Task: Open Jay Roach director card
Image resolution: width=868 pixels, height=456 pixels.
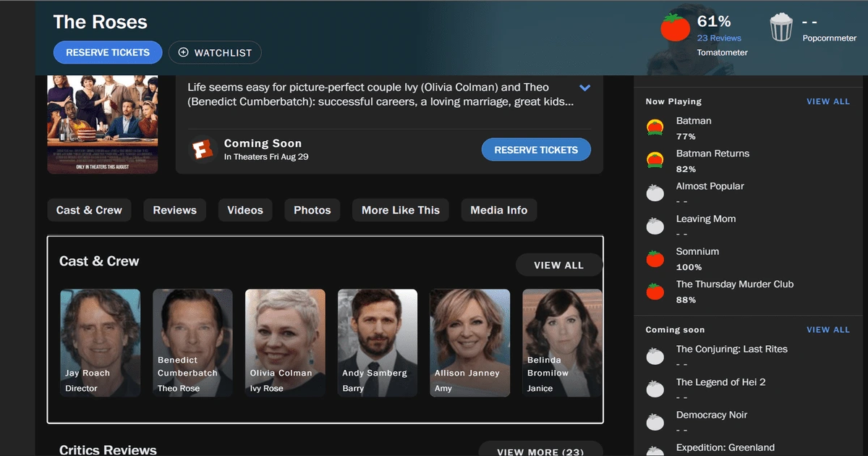Action: 100,343
